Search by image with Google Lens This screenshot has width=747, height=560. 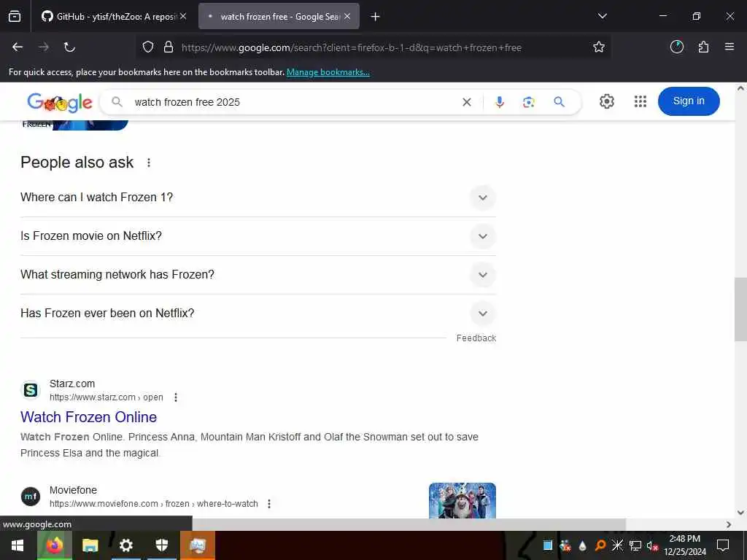coord(528,102)
